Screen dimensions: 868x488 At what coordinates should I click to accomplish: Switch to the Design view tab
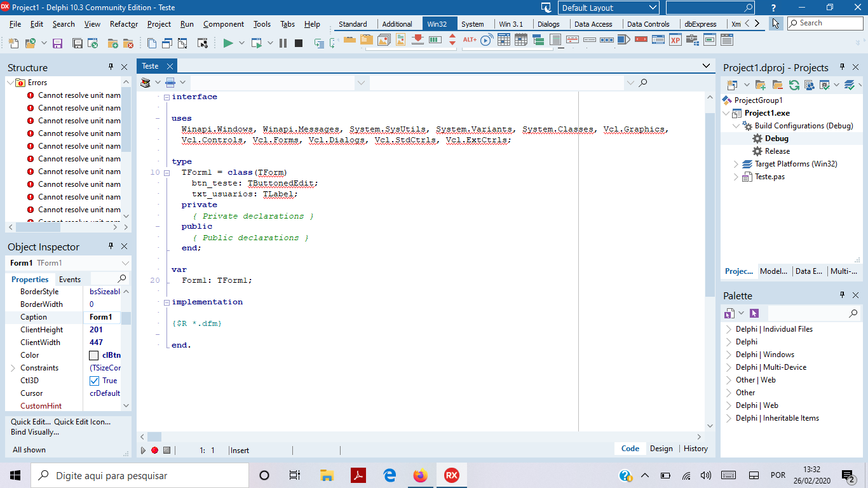(x=661, y=449)
